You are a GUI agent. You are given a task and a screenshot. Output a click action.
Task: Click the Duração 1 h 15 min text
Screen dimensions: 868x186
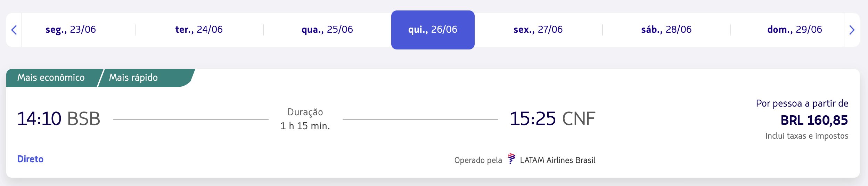(x=305, y=119)
